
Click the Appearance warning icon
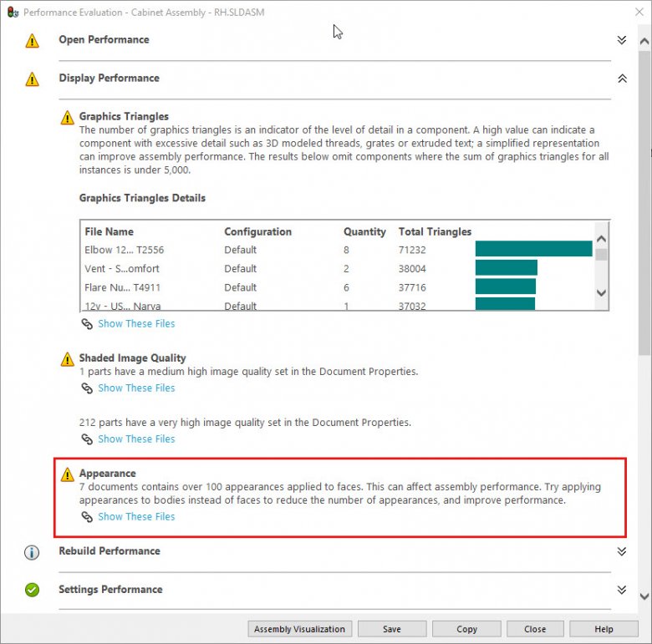[68, 474]
